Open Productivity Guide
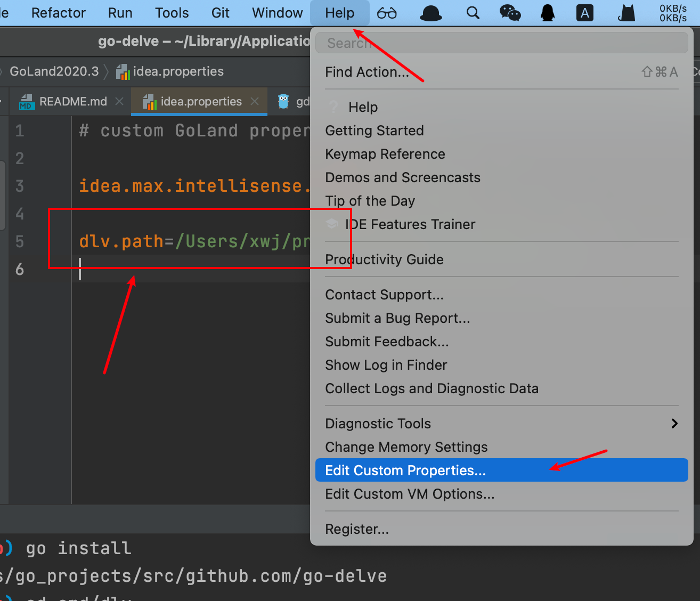The height and width of the screenshot is (601, 700). [x=501, y=259]
